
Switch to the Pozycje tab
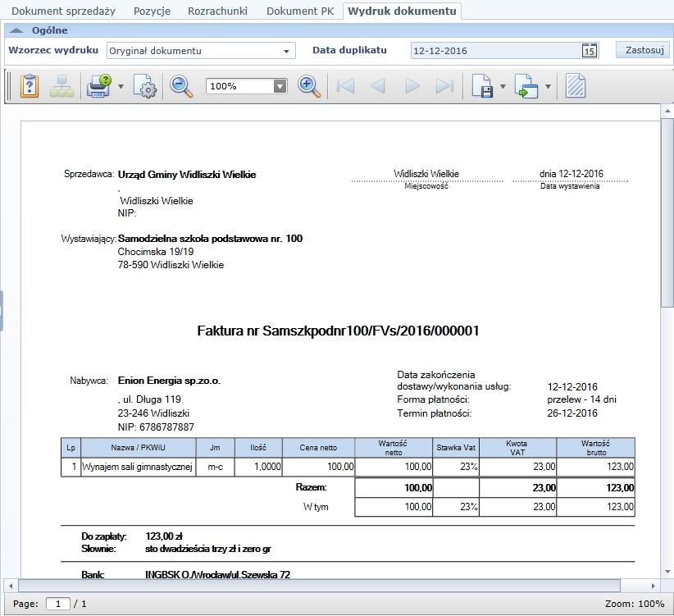click(x=152, y=11)
